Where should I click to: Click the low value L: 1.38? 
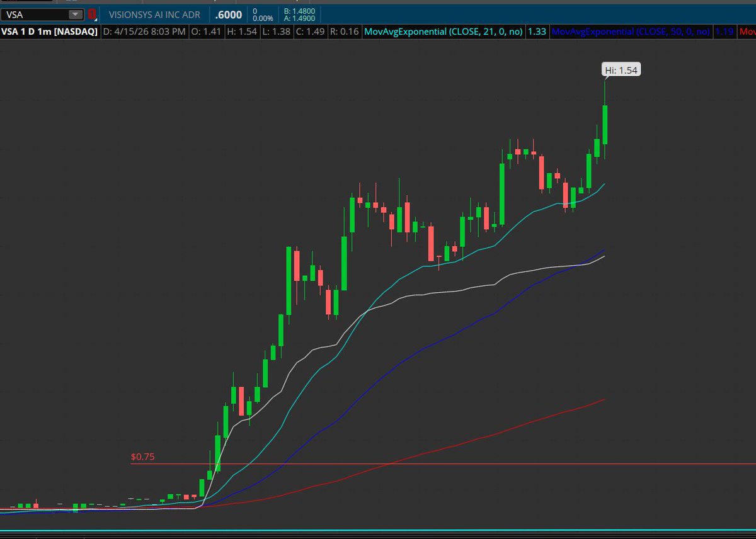[278, 31]
